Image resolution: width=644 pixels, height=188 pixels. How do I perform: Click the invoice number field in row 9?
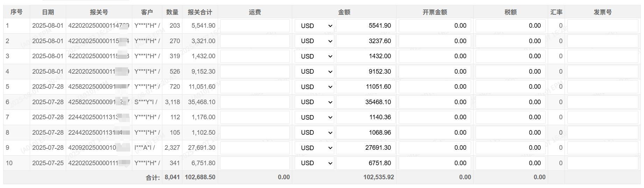(x=603, y=148)
